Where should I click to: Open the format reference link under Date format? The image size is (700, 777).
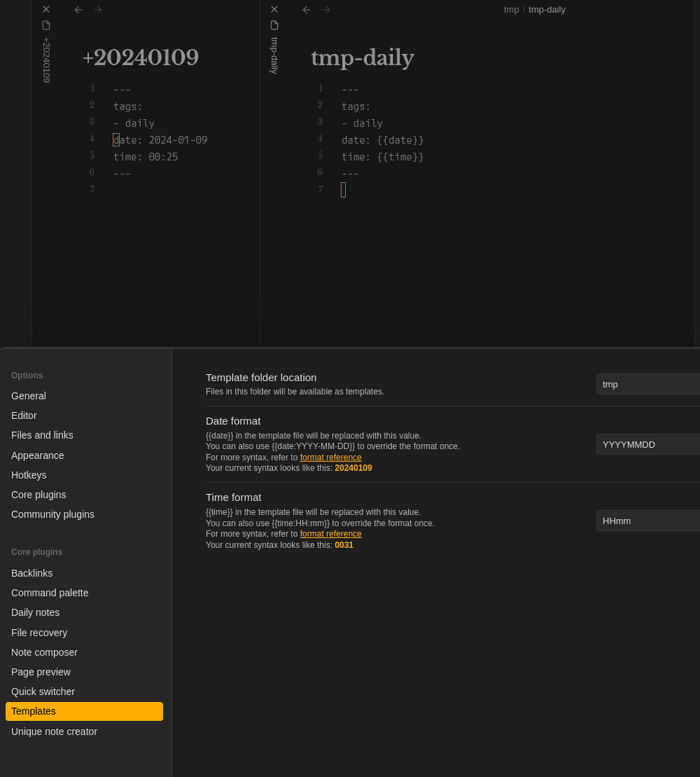click(x=331, y=457)
